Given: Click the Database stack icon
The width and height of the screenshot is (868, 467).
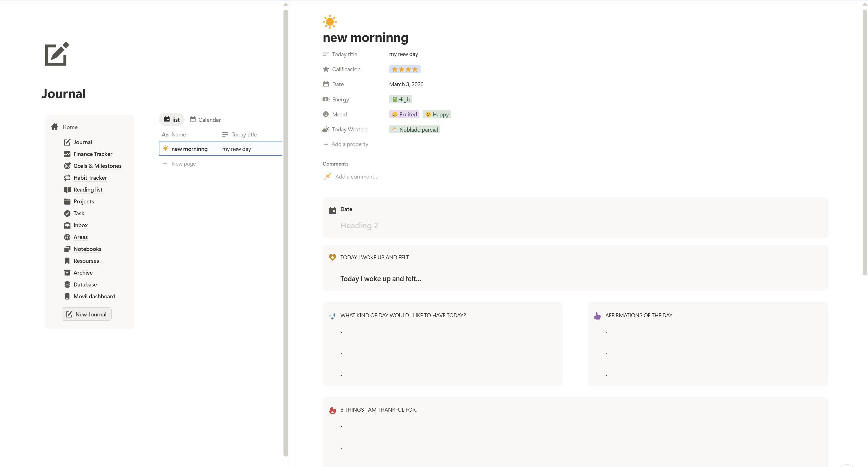Looking at the screenshot, I should [67, 284].
